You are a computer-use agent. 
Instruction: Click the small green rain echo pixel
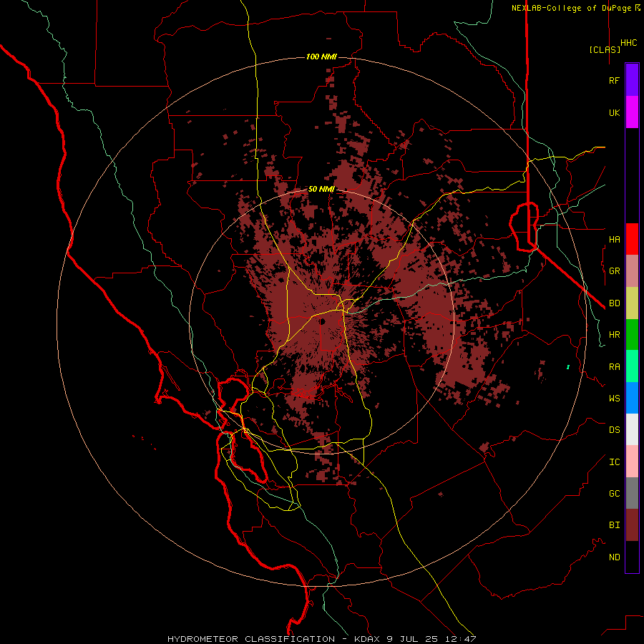(568, 367)
